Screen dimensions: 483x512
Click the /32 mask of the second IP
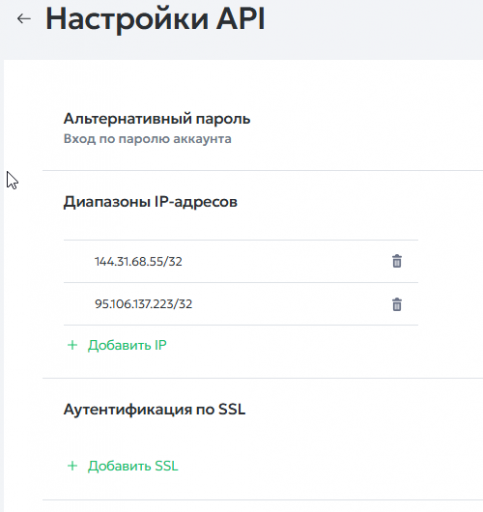pyautogui.click(x=183, y=304)
